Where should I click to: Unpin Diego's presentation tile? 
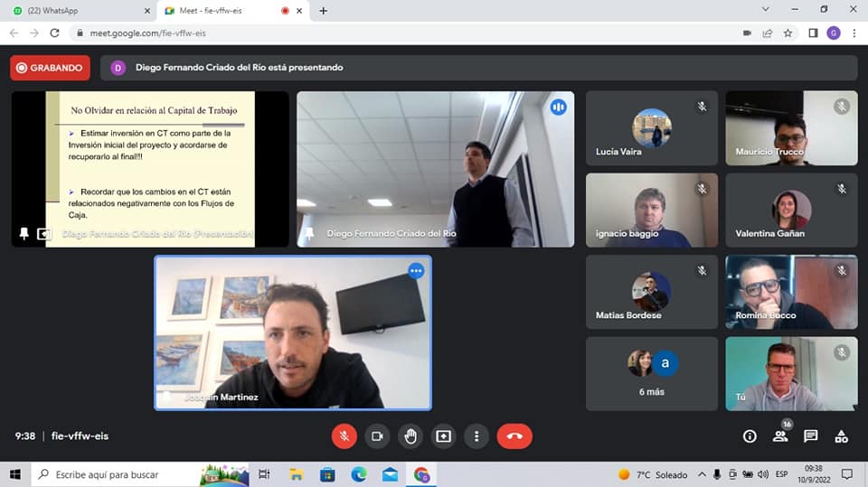pyautogui.click(x=24, y=233)
